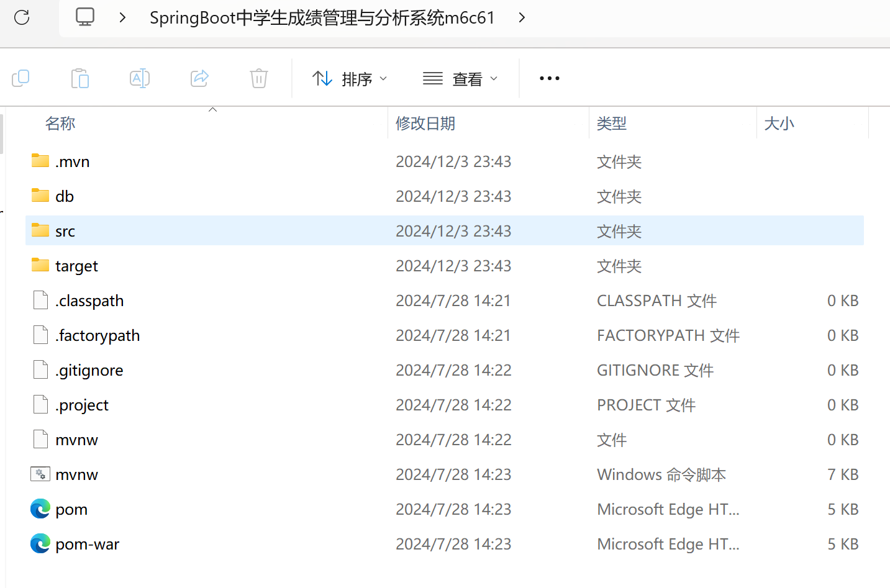Click the .classpath file name
Viewport: 890px width, 588px height.
pos(89,301)
